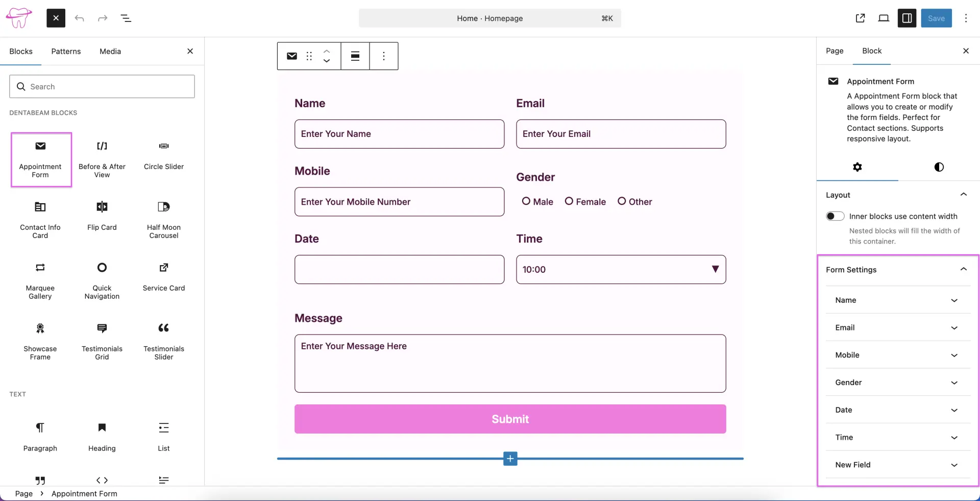The height and width of the screenshot is (501, 980).
Task: Click the Appointment Form envelope icon in block toolbar
Action: pos(292,56)
